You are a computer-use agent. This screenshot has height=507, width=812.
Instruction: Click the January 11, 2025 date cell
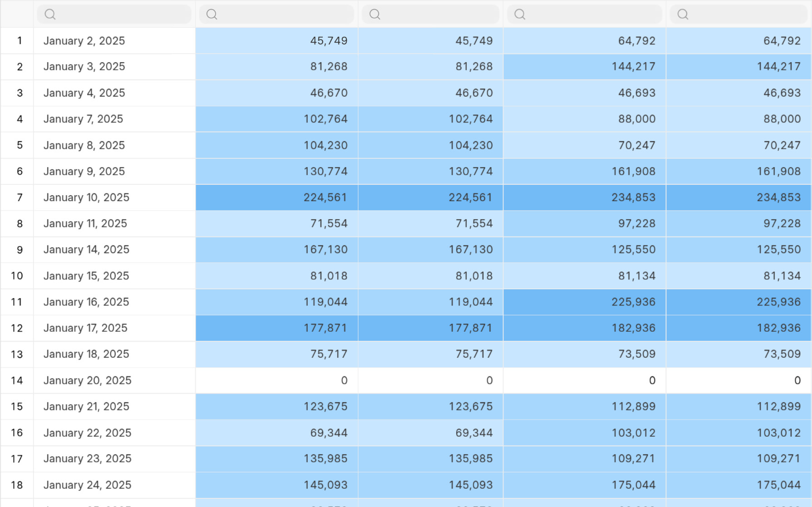114,224
